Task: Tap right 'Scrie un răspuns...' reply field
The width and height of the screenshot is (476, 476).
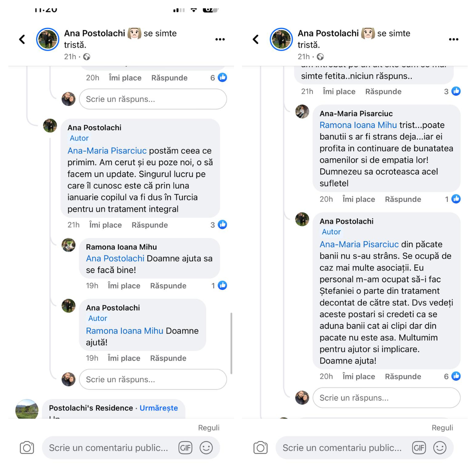Action: (387, 397)
